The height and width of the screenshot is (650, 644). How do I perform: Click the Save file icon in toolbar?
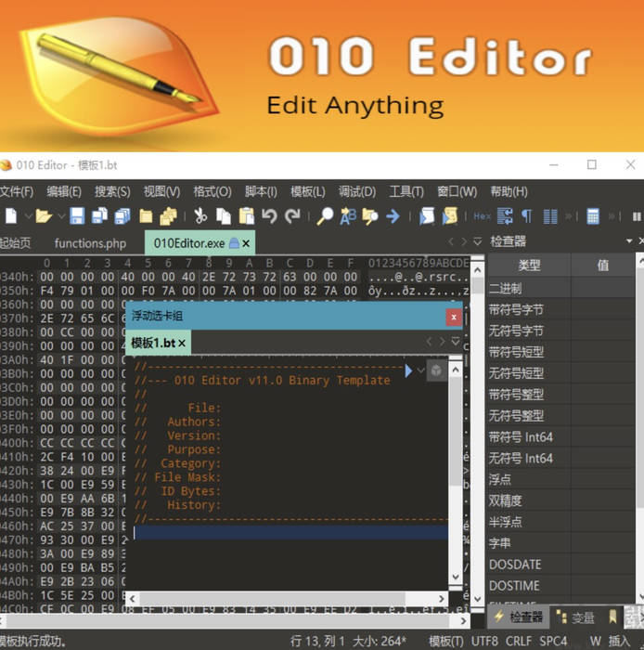(77, 216)
